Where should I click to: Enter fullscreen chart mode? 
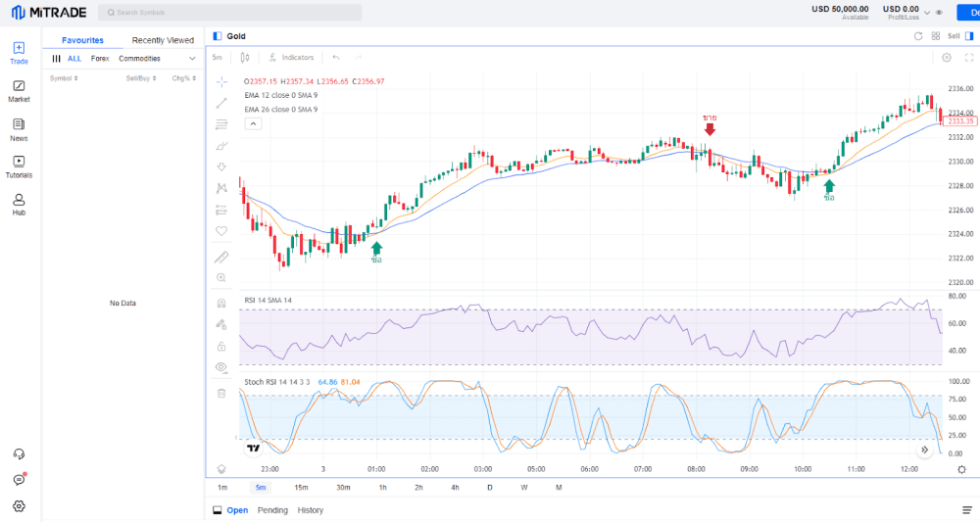969,57
